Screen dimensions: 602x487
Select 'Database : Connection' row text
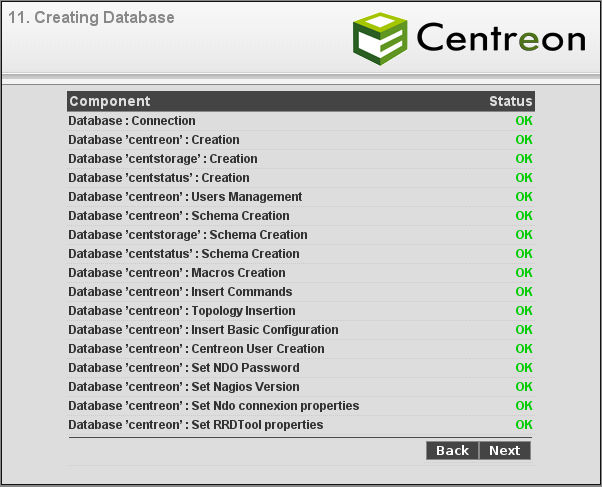click(x=132, y=121)
